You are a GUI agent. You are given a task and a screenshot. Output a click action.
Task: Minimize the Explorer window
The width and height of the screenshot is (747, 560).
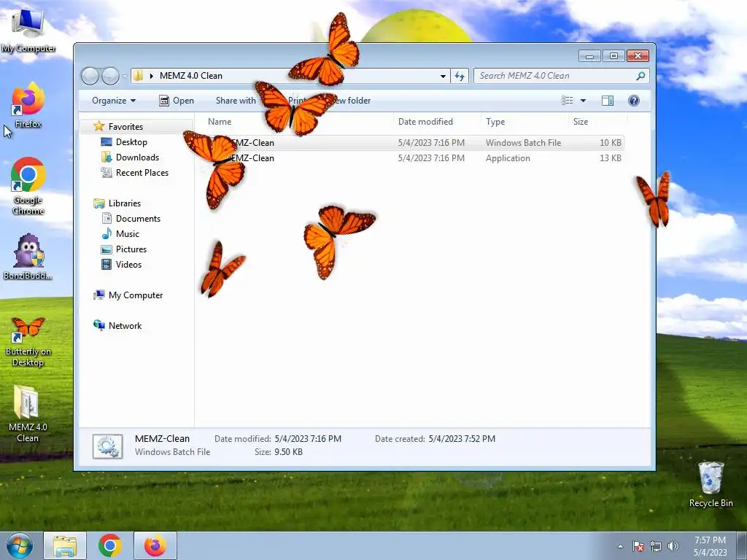pos(589,56)
